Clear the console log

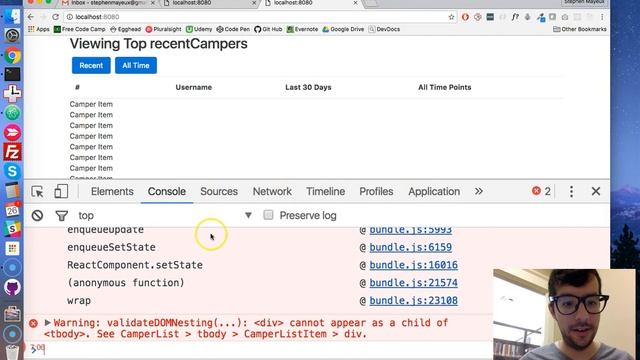[x=37, y=216]
